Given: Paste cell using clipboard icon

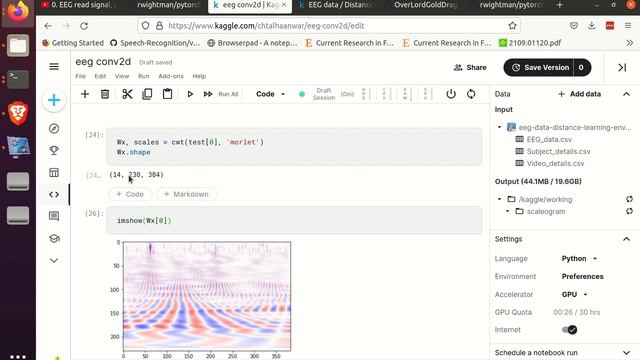Looking at the screenshot, I should (x=167, y=94).
